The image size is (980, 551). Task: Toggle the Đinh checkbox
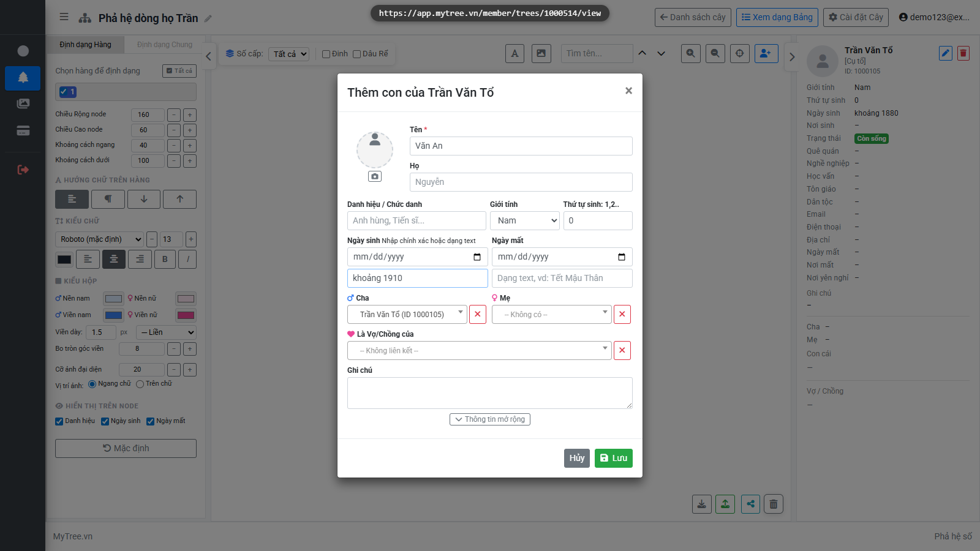pyautogui.click(x=326, y=54)
